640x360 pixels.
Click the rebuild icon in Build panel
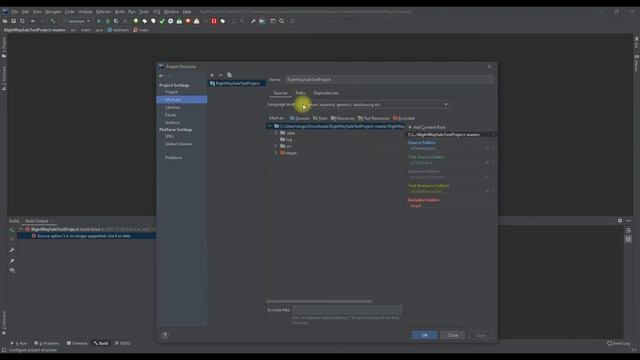(x=12, y=230)
